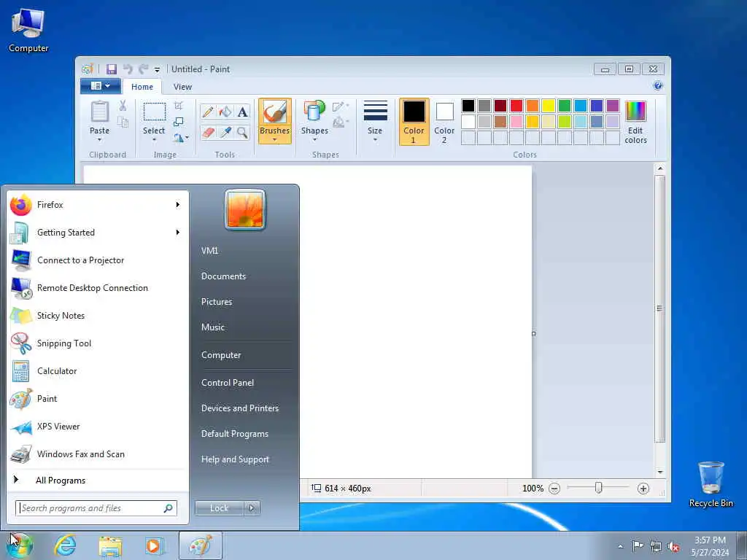
Task: Click the Edit colors rainbow button
Action: [636, 122]
